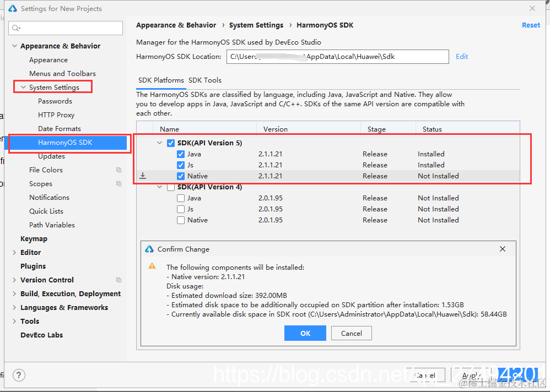Screen dimensions: 550x392
Task: Open Updates settings
Action: tap(52, 156)
